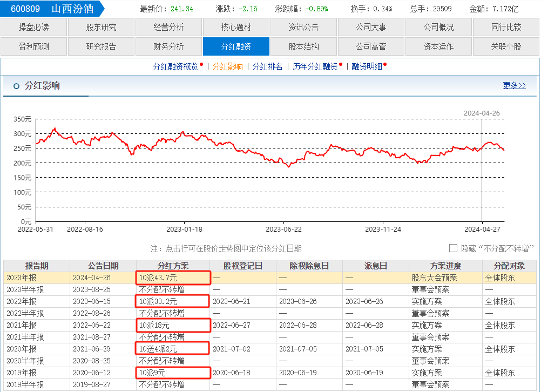This screenshot has width=541, height=392.
Task: Select the 2019年报 row
Action: pyautogui.click(x=270, y=373)
